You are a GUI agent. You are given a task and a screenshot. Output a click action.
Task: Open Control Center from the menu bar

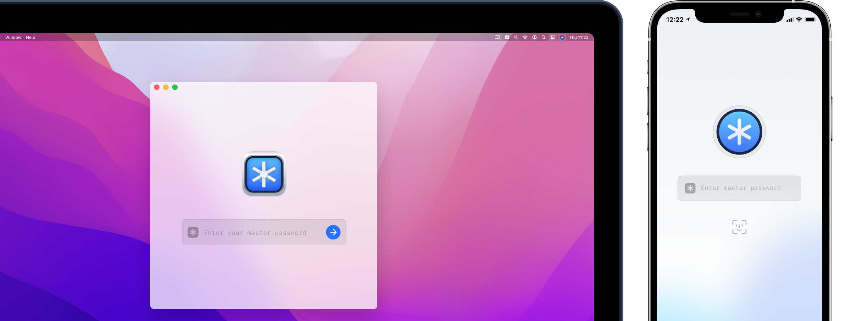pos(553,38)
